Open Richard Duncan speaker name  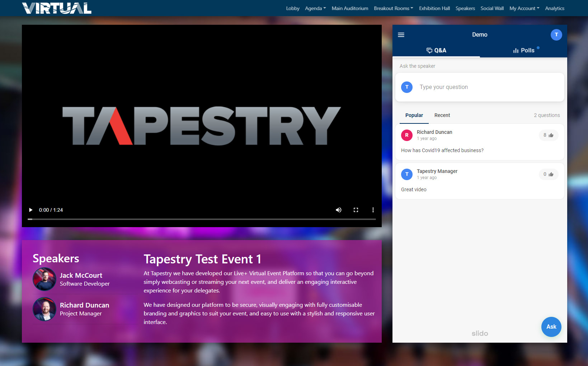click(x=85, y=305)
